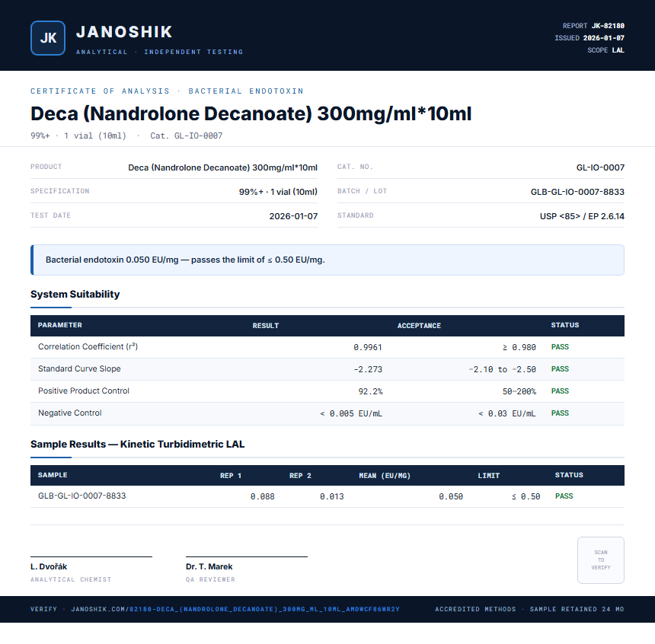Click PASS status for Positive Product Control
Screen dimensions: 655x644
(560, 391)
